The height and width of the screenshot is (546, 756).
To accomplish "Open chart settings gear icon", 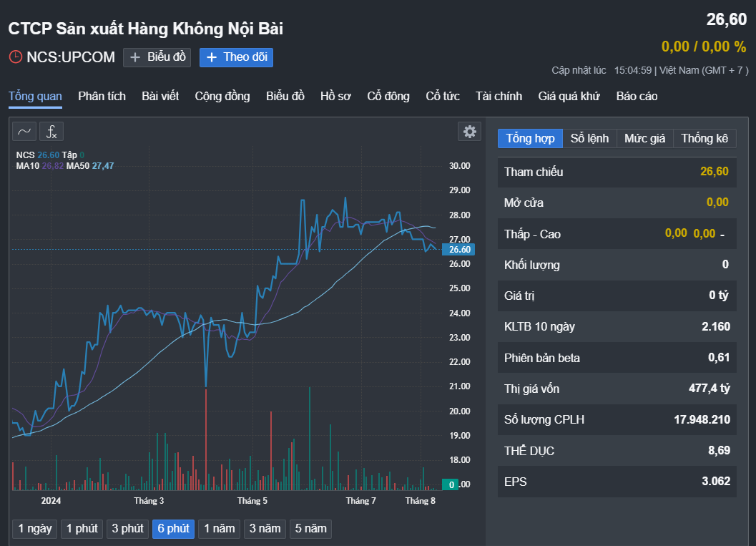I will (x=469, y=131).
